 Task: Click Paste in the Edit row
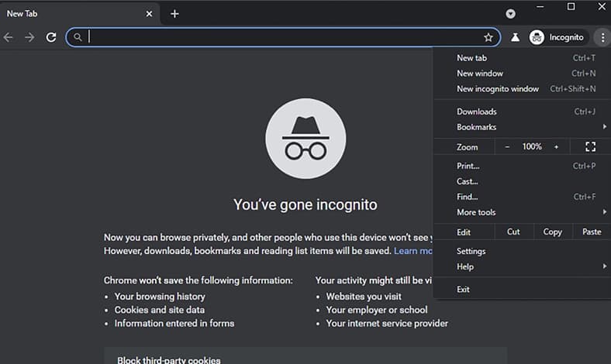592,232
